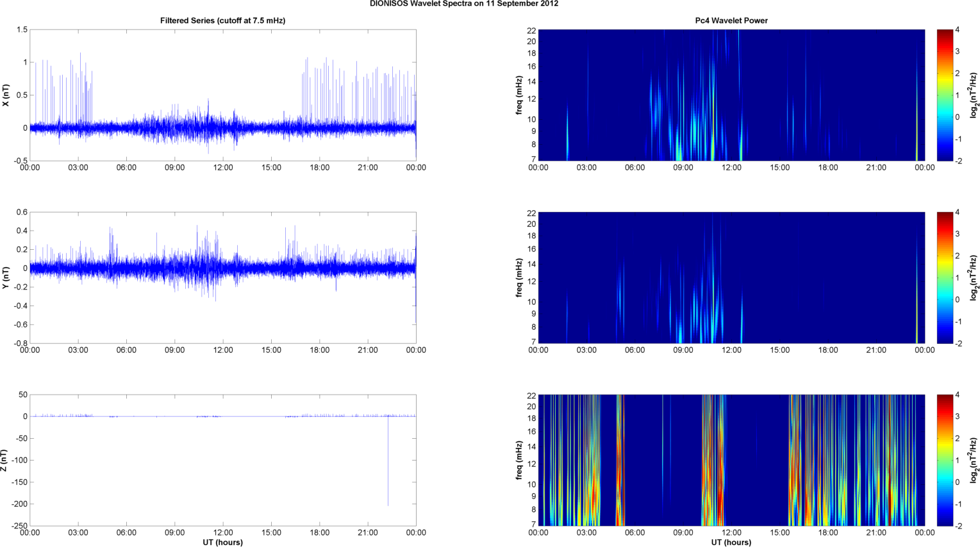
Task: Click freq (mHz) label of bottom spectrogram
Action: (519, 460)
